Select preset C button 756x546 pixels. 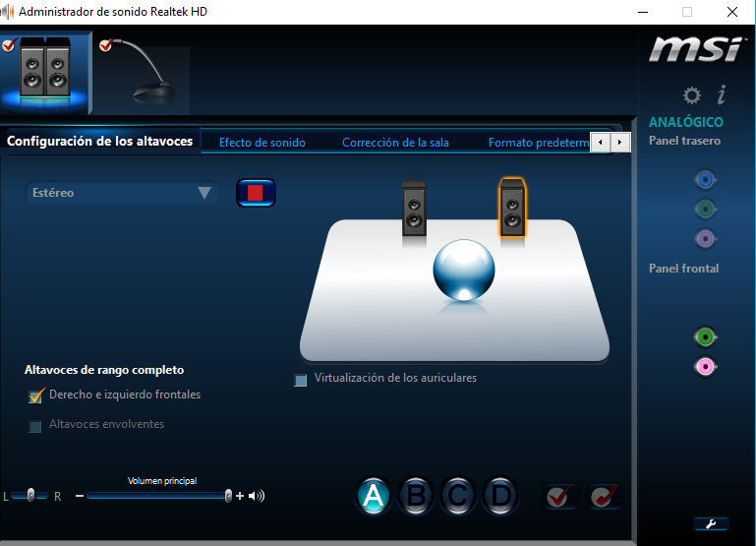click(458, 496)
